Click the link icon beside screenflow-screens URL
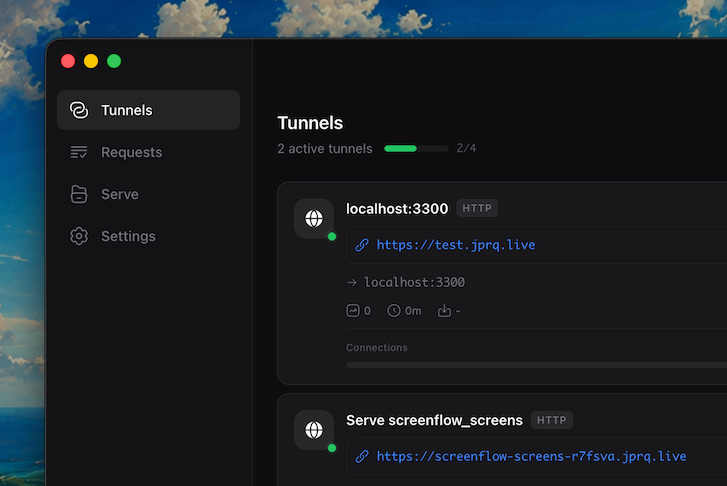Viewport: 727px width, 486px height. 362,456
